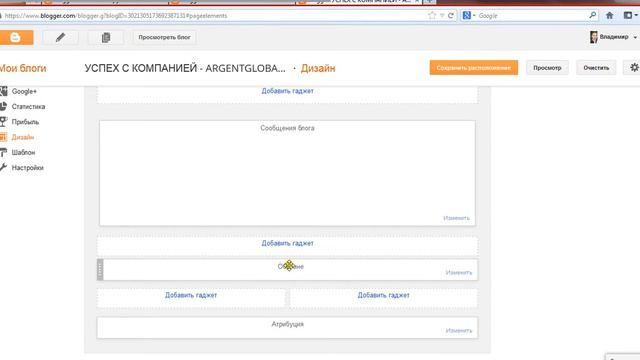Click Статистика pie chart icon

pos(4,107)
